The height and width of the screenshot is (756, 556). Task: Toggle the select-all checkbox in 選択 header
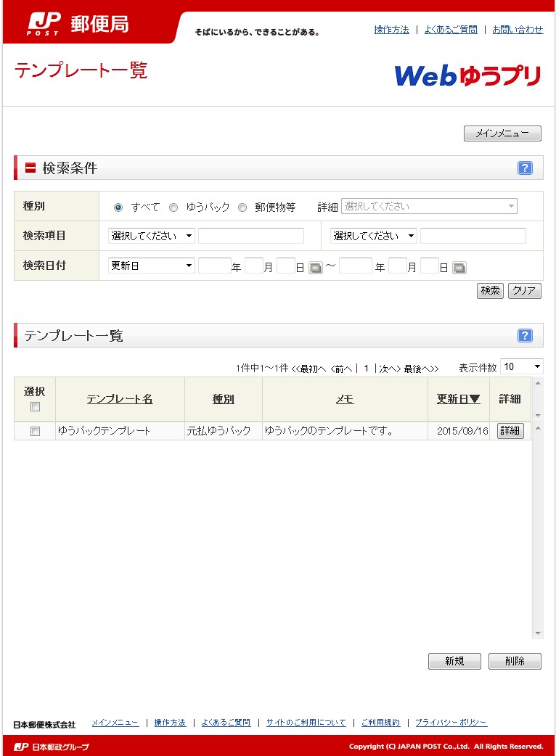35,407
